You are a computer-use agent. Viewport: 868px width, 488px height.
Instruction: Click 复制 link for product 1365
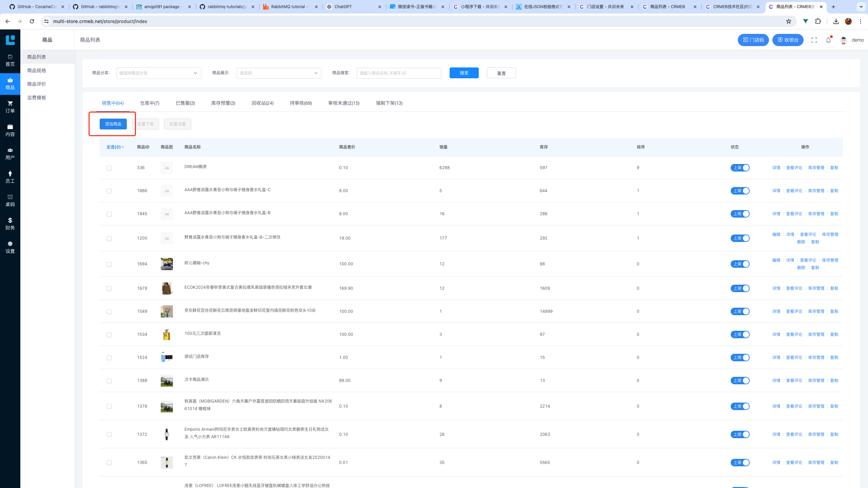(x=834, y=463)
